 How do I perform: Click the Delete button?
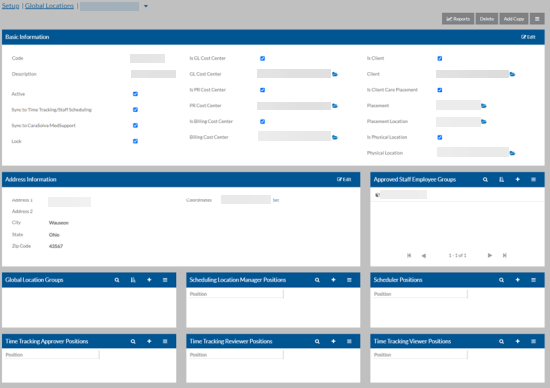tap(487, 19)
